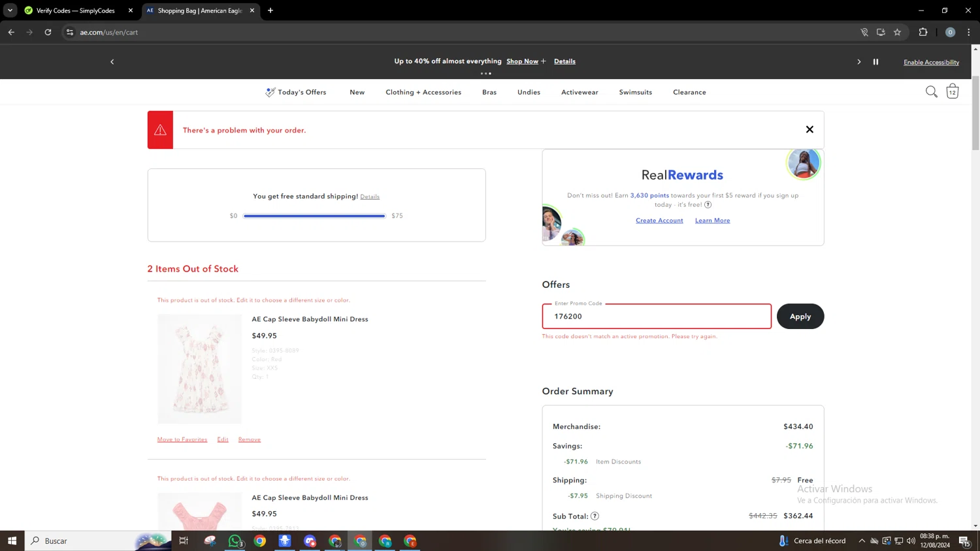
Task: Bookmark this page with star icon
Action: click(897, 32)
